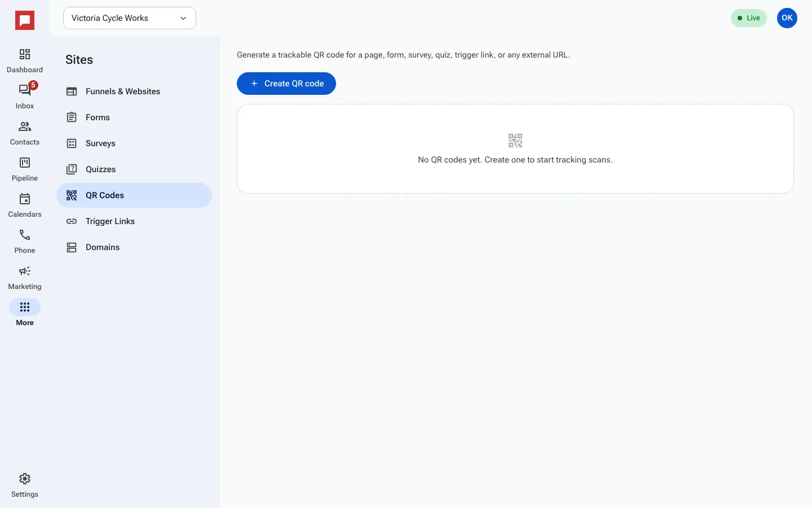Viewport: 812px width, 508px height.
Task: Click the empty-state QR code placeholder icon
Action: [515, 141]
